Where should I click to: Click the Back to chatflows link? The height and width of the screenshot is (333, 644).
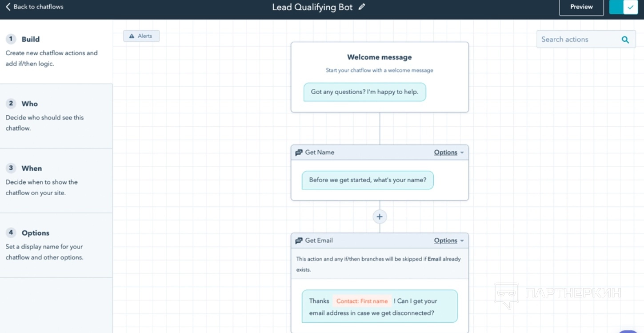[38, 7]
